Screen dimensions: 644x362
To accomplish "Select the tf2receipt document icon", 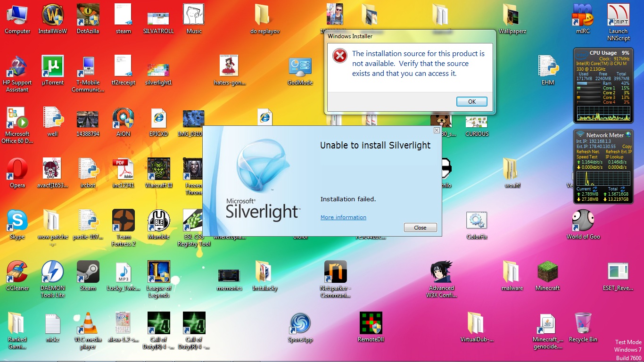I will click(x=123, y=70).
